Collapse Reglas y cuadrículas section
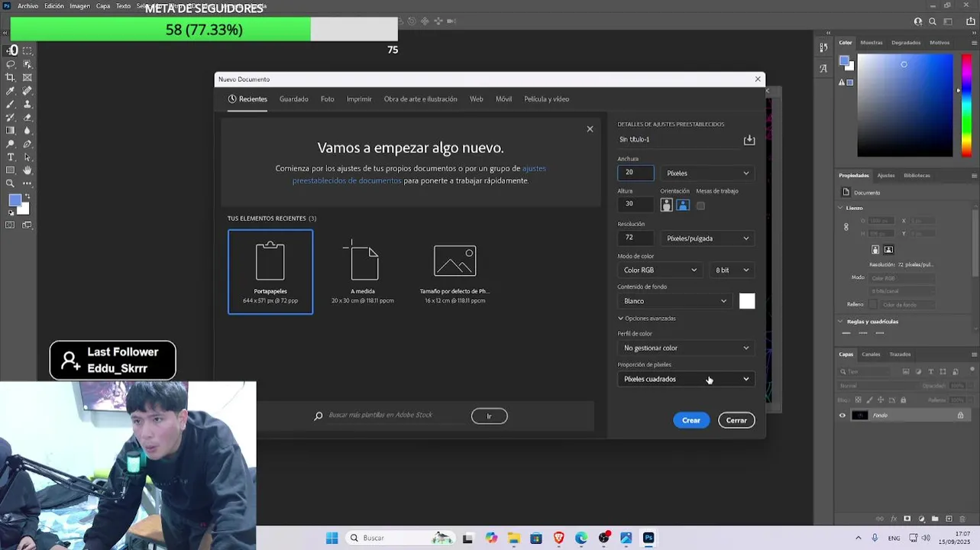 point(841,322)
